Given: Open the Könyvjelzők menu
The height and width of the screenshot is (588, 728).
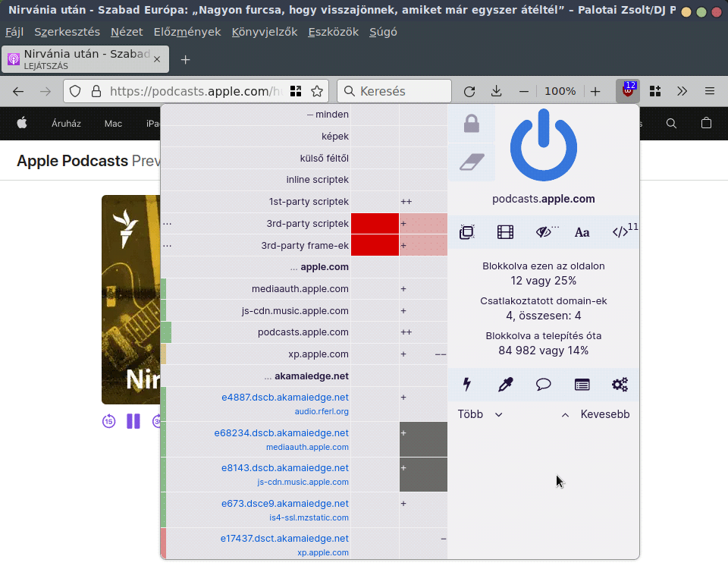Looking at the screenshot, I should coord(265,32).
